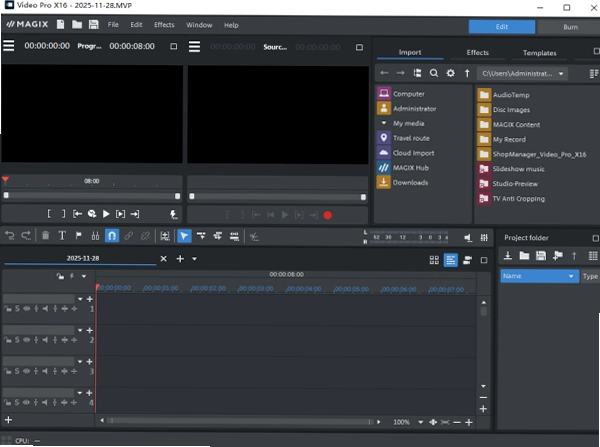
Task: Go up one folder level arrow
Action: 467,73
